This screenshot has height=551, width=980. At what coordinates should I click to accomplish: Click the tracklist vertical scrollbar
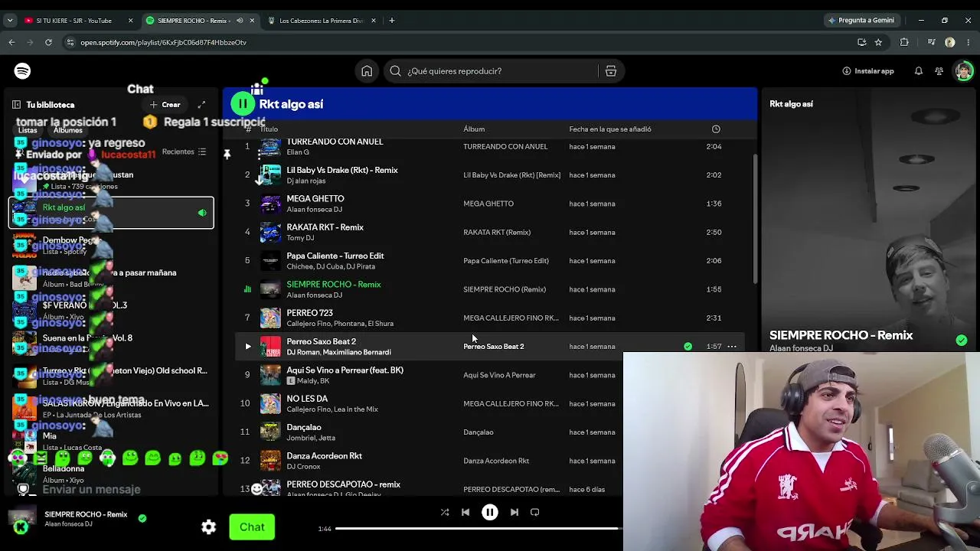coord(754,218)
